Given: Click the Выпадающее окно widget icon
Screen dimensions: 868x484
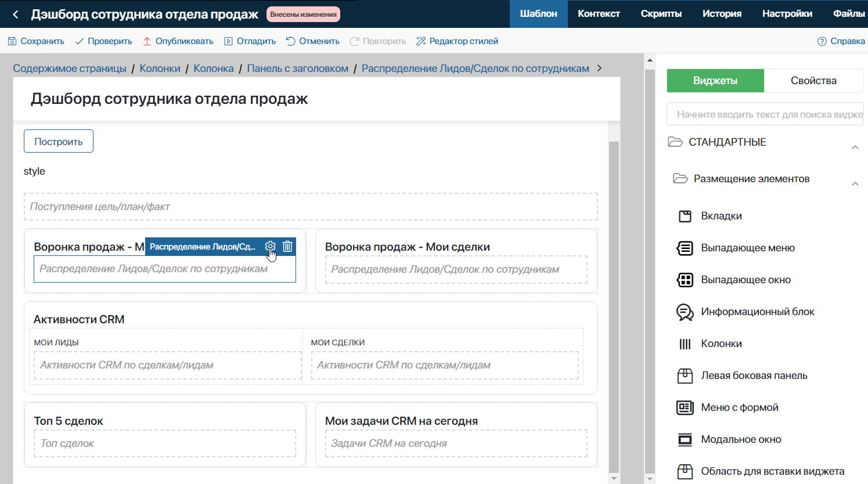Looking at the screenshot, I should coord(685,280).
